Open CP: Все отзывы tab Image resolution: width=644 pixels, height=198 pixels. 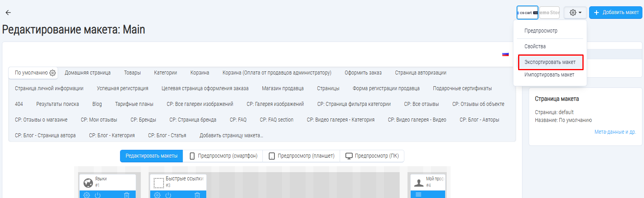point(421,104)
